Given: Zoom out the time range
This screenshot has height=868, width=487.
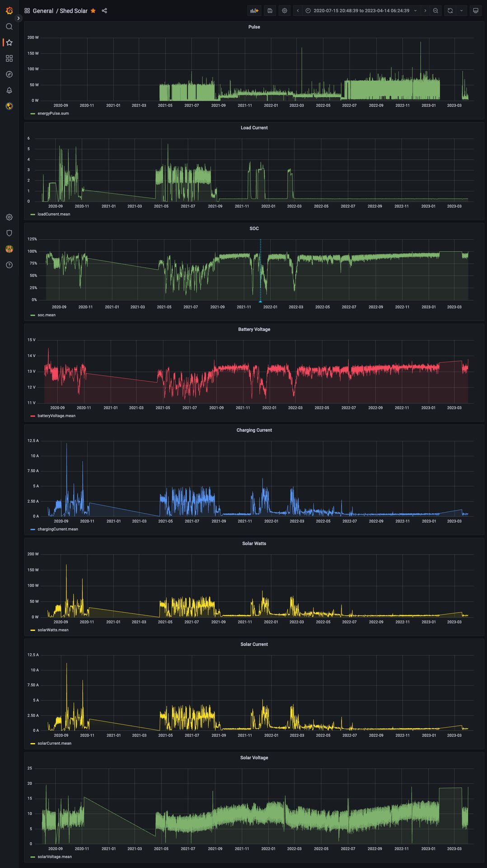Looking at the screenshot, I should coord(435,11).
